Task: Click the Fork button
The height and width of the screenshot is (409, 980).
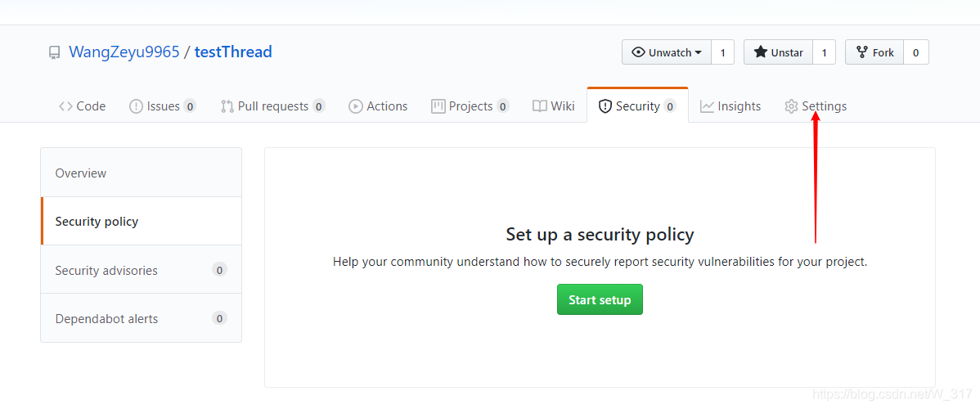Action: 874,52
